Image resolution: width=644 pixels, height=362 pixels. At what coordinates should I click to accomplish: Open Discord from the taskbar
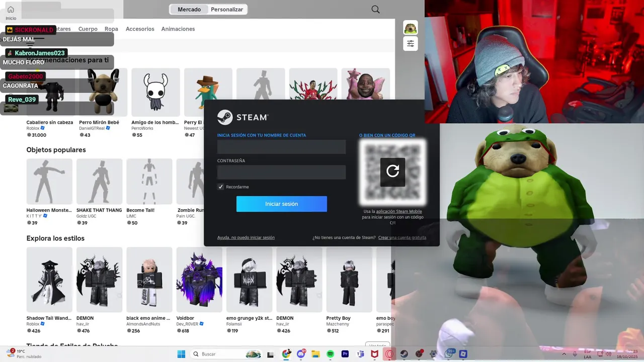[301, 354]
